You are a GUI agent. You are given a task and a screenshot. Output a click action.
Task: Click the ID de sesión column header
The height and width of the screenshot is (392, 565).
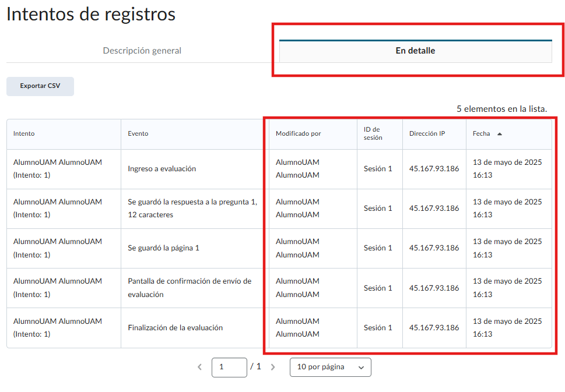click(373, 133)
